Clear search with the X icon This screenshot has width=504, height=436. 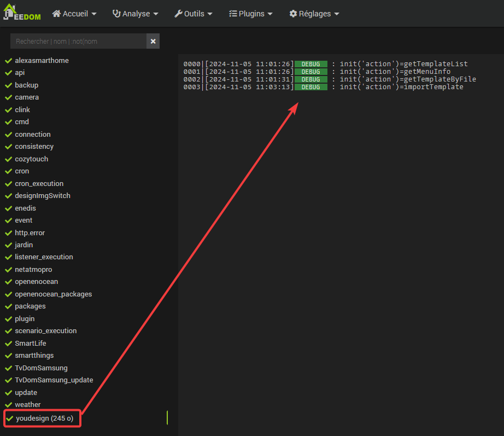153,41
